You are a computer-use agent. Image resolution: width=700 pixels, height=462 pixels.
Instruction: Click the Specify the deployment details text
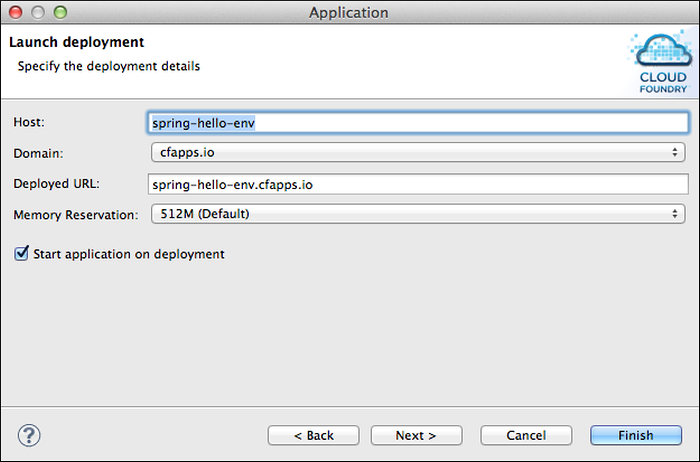(x=109, y=66)
